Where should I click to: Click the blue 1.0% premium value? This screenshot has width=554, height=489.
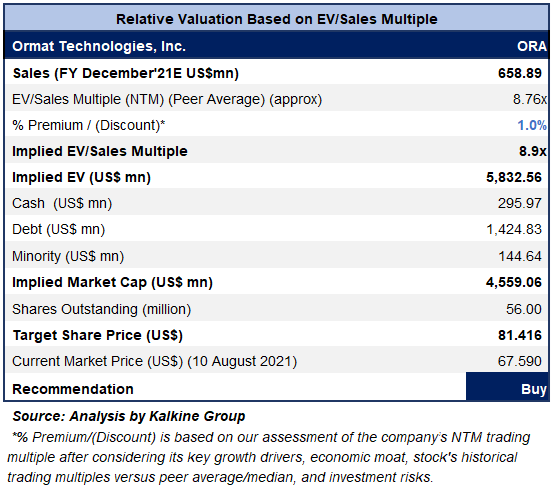click(532, 125)
